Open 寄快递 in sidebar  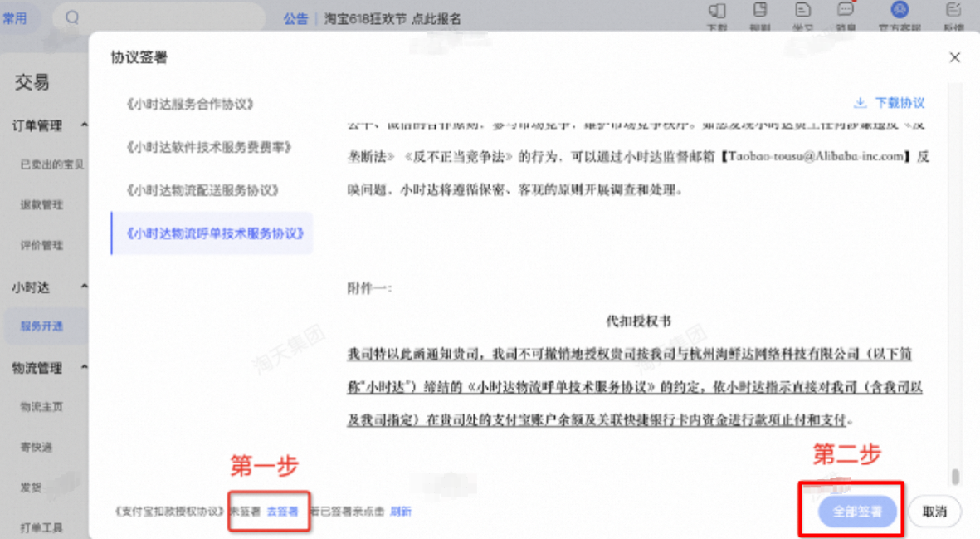pyautogui.click(x=37, y=447)
